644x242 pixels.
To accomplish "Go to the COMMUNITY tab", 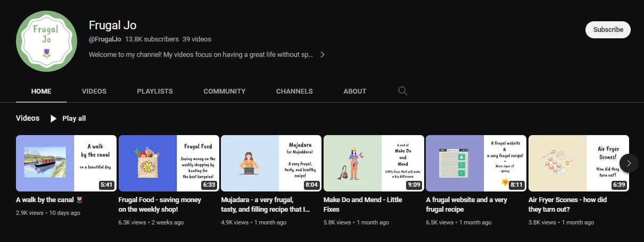I will (225, 91).
